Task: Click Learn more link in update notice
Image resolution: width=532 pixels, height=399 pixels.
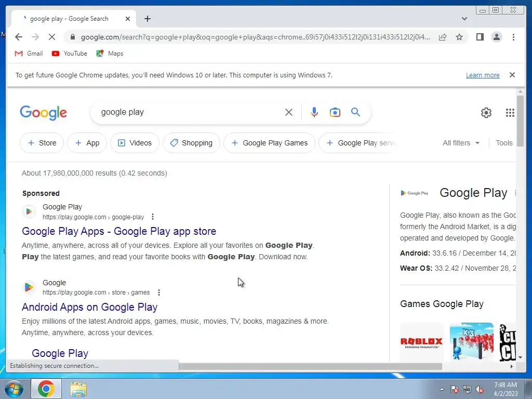Action: [x=483, y=75]
